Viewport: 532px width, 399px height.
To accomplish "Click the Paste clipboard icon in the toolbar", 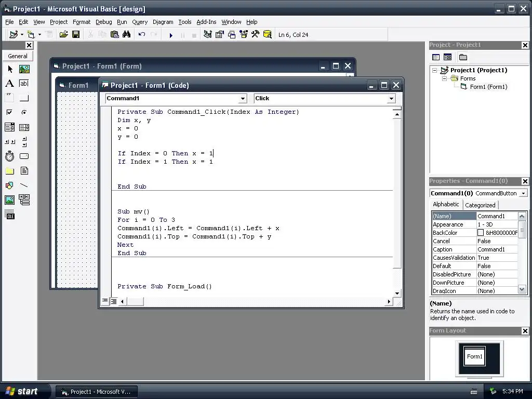I will pyautogui.click(x=115, y=35).
